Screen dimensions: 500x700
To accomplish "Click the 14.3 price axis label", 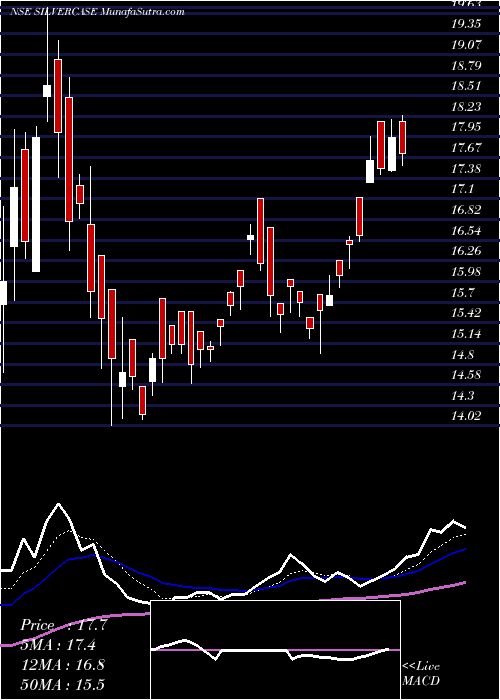I will click(462, 396).
